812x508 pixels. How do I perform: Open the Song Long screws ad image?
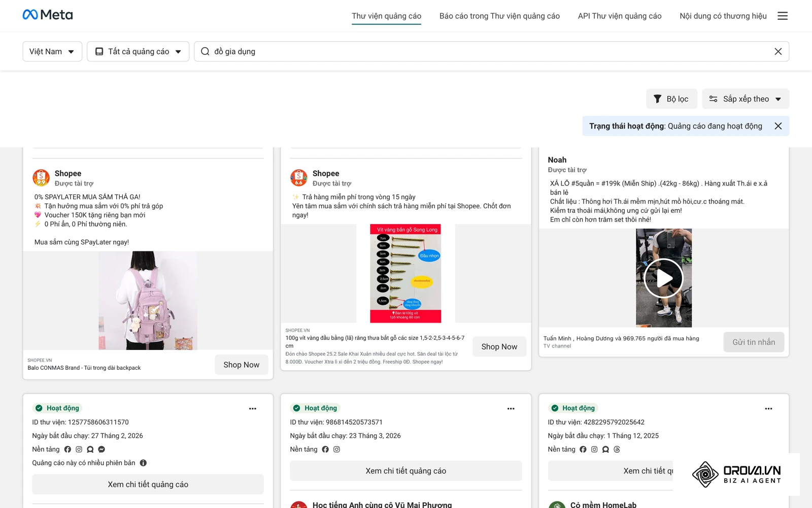[x=405, y=273]
